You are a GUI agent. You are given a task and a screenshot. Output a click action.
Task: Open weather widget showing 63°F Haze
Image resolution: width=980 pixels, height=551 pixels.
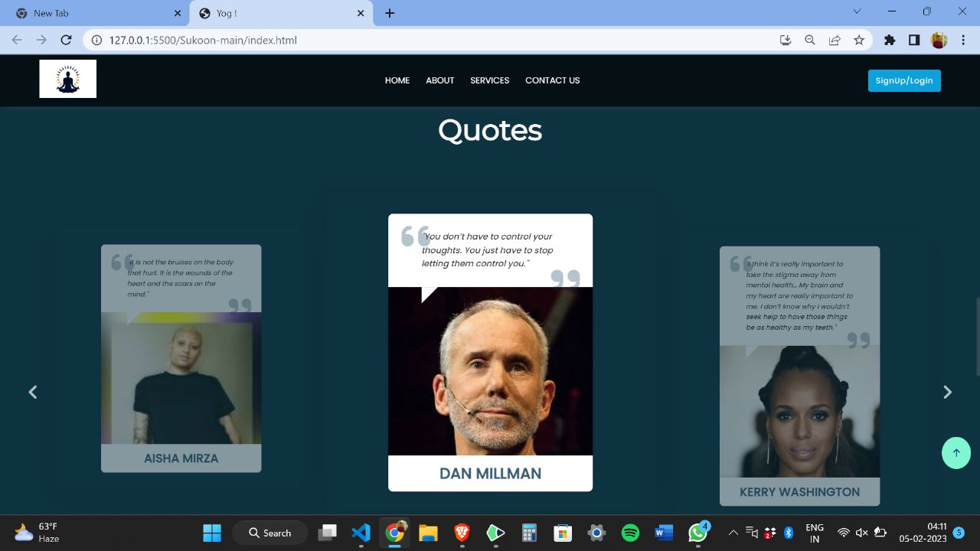(37, 533)
